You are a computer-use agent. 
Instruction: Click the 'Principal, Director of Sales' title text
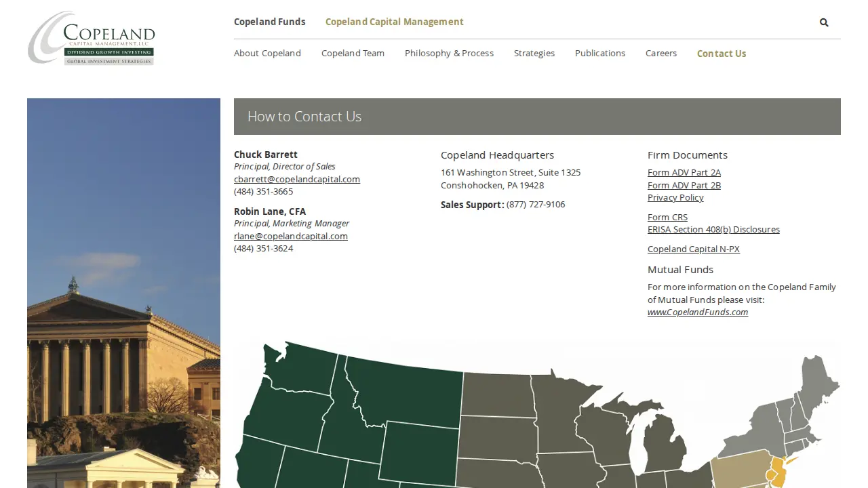coord(285,166)
